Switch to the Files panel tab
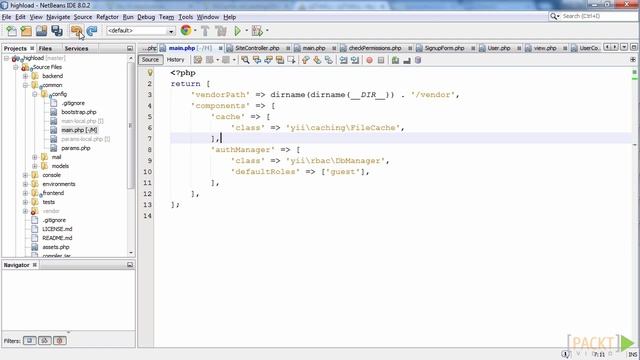 (x=45, y=49)
